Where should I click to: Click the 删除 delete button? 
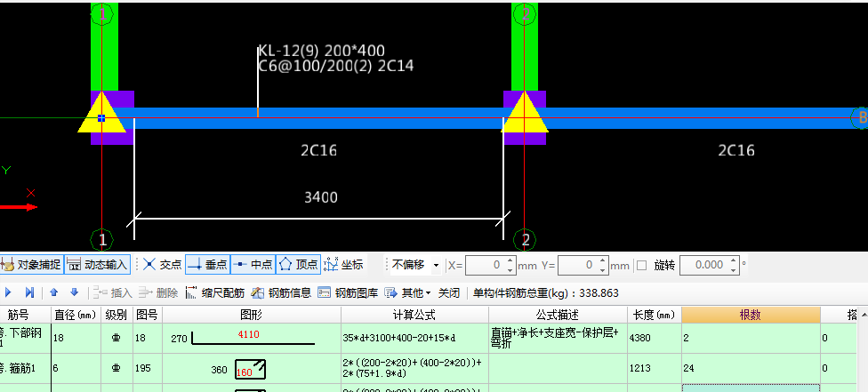tap(159, 293)
